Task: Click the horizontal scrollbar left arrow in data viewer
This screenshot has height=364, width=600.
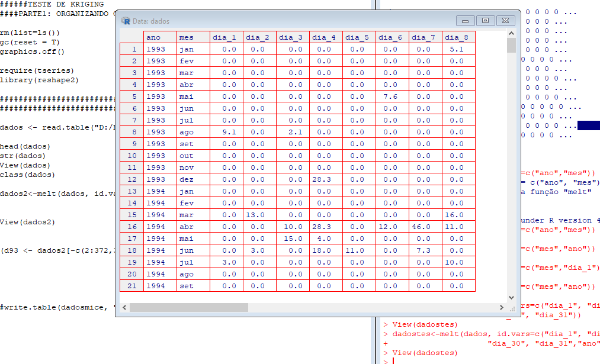Action: click(x=124, y=307)
